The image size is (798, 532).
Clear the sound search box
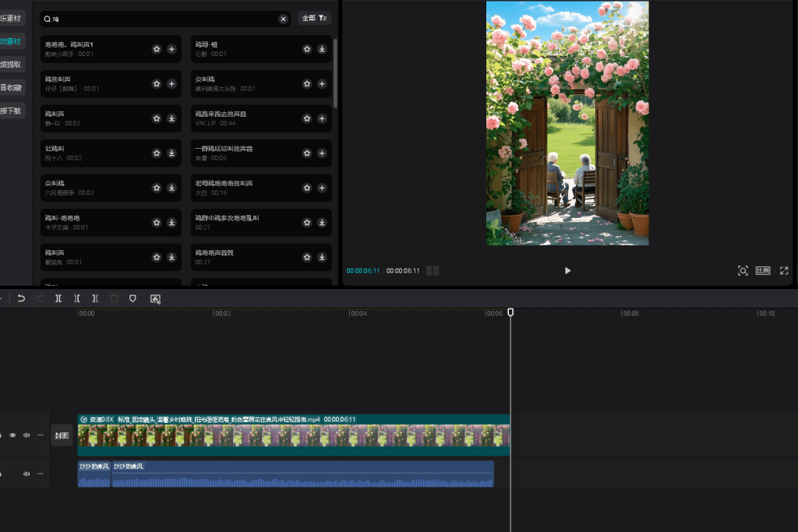coord(283,19)
